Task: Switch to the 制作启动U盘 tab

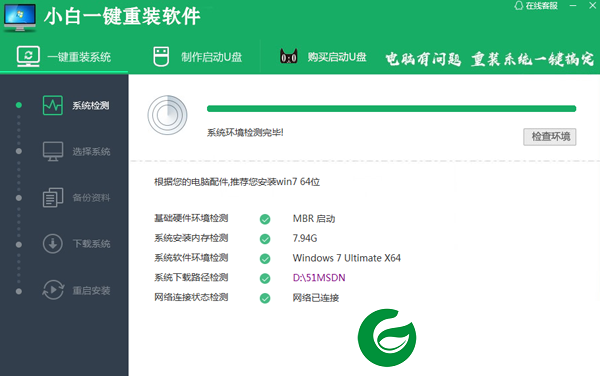Action: tap(197, 57)
